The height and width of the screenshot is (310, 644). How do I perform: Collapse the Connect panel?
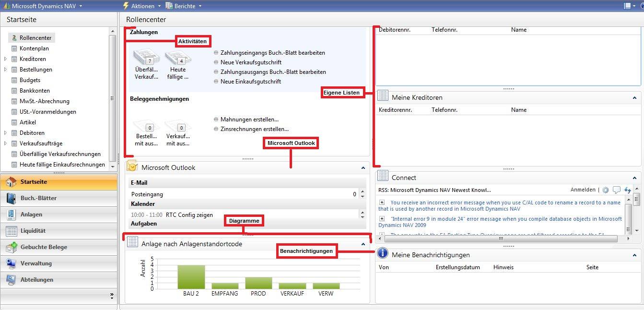pos(634,178)
